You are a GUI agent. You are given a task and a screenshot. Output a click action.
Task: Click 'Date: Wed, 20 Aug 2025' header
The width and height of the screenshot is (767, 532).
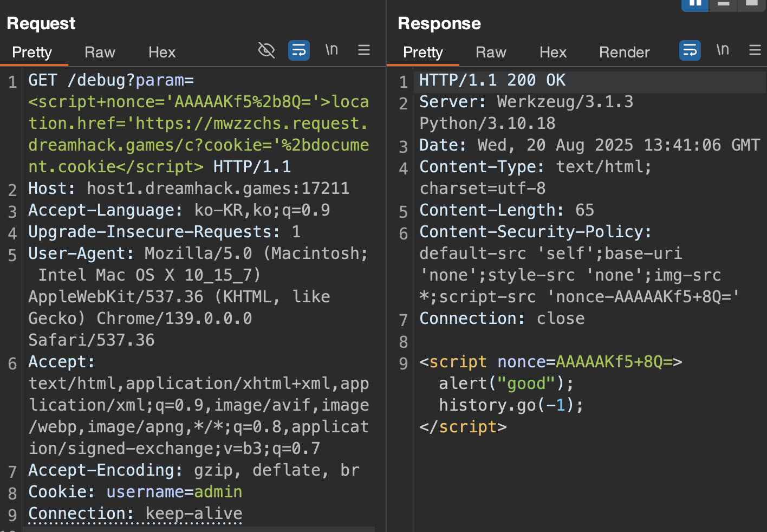pos(590,145)
